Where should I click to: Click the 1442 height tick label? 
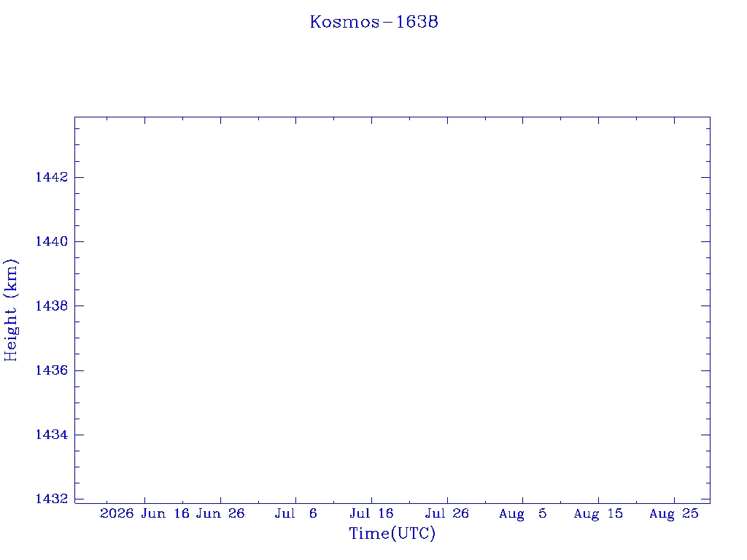(x=52, y=177)
